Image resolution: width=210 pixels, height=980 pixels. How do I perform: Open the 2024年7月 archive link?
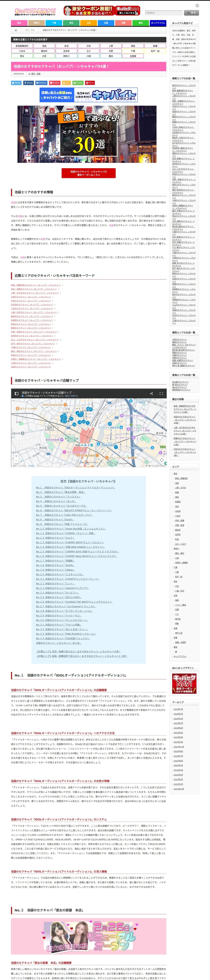(178, 709)
